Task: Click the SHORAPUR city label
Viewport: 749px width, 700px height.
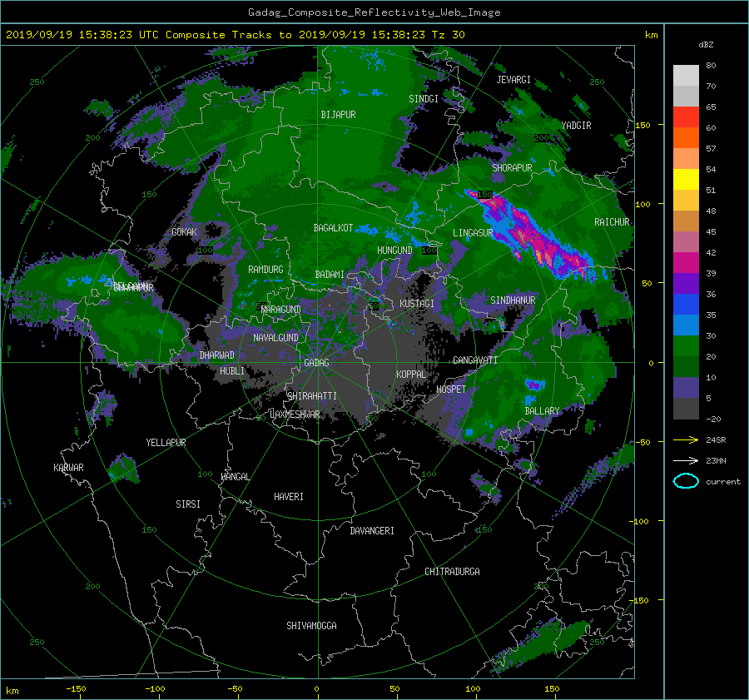Action: [x=512, y=168]
